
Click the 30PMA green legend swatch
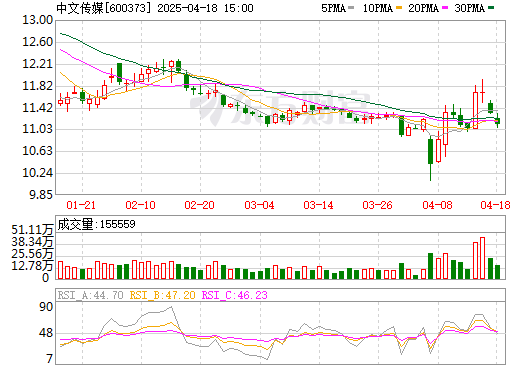[491, 8]
